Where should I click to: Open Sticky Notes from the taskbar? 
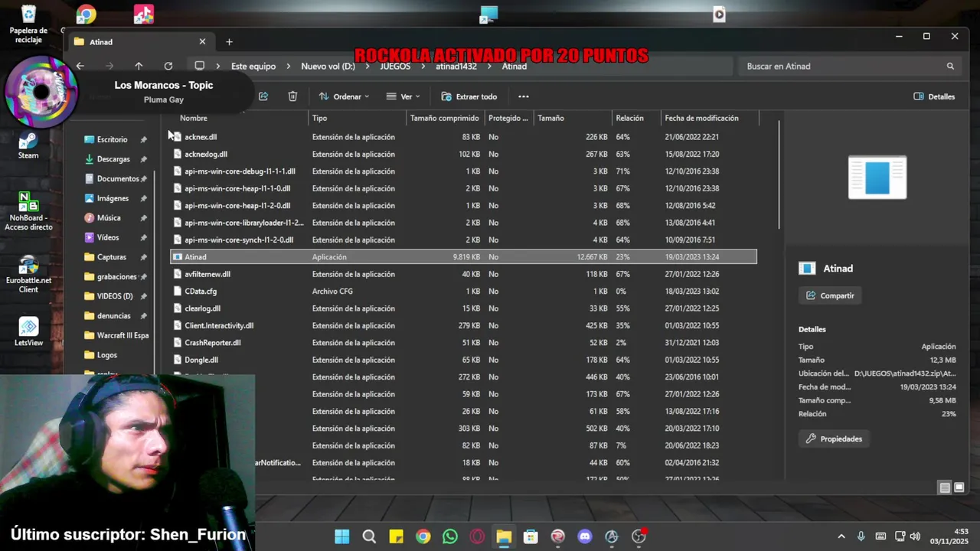click(x=396, y=536)
